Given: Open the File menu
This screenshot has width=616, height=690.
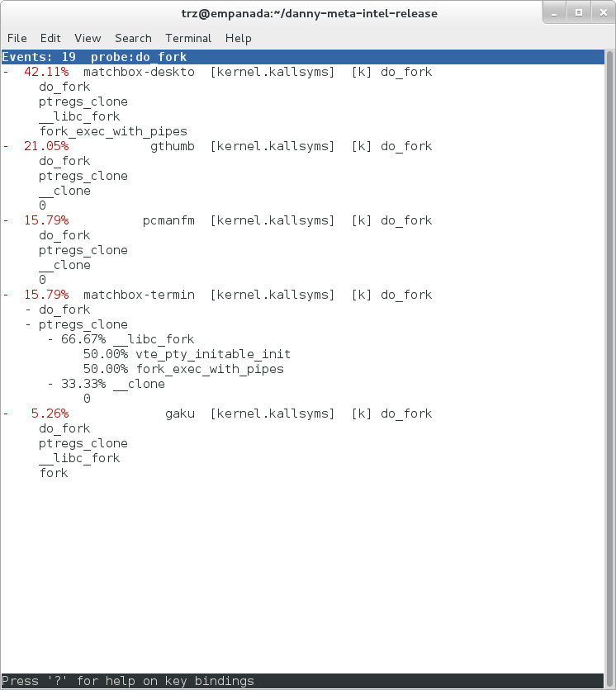Looking at the screenshot, I should (17, 38).
